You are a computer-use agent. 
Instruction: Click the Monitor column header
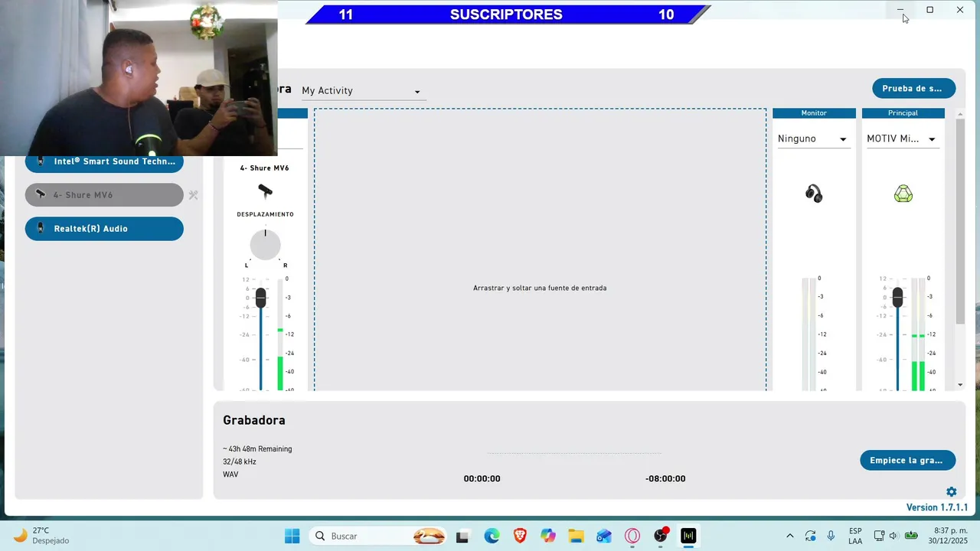coord(814,113)
